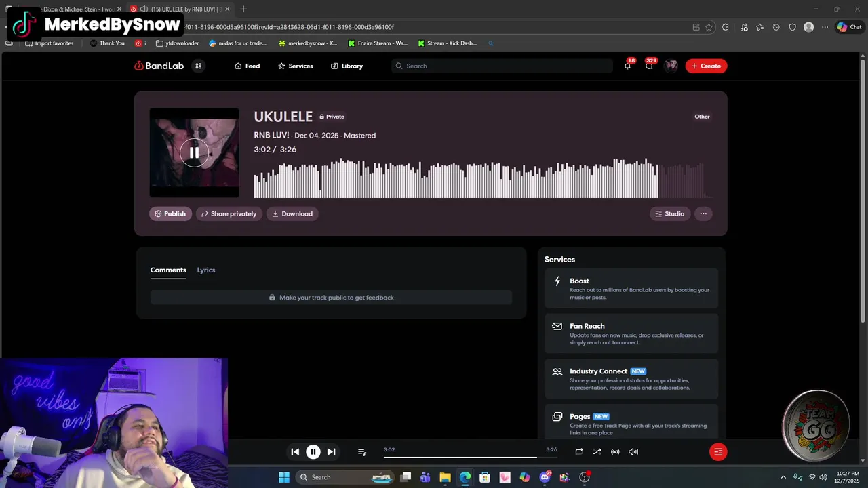The image size is (868, 488).
Task: Favorite this page with star icon
Action: pyautogui.click(x=709, y=27)
